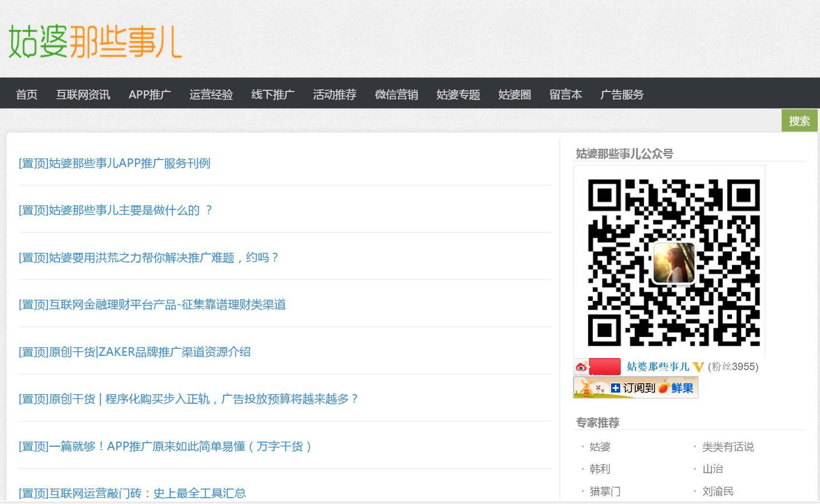Select 活动推荐 in the navigation
This screenshot has height=504, width=820.
pyautogui.click(x=335, y=94)
